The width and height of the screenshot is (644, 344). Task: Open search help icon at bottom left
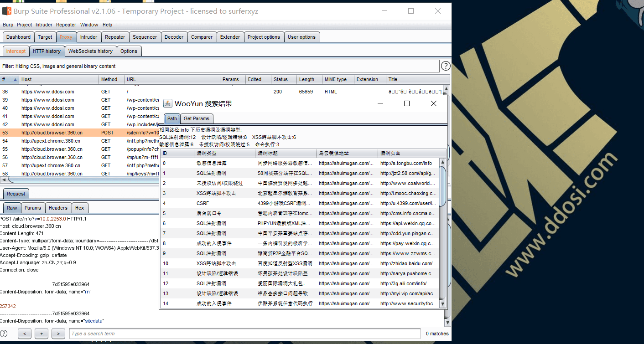4,334
